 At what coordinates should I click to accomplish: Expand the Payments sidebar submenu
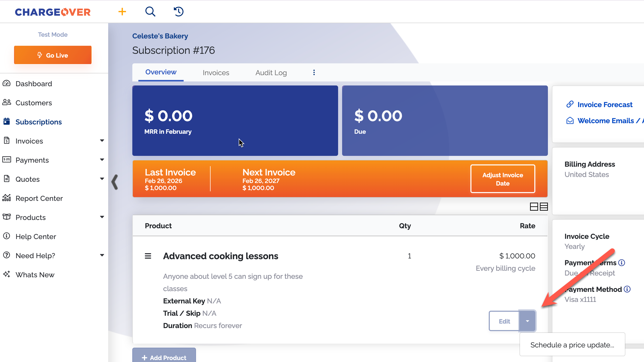(x=102, y=160)
